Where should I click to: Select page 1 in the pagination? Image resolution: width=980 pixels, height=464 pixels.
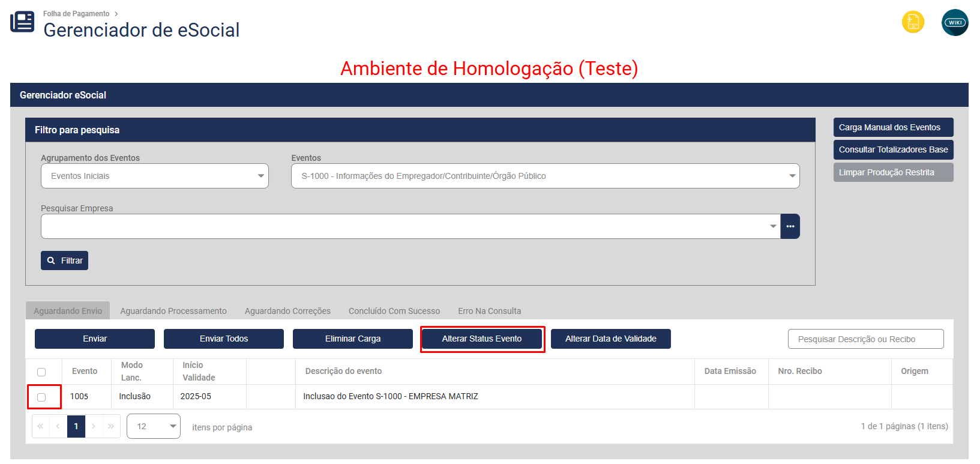(76, 426)
